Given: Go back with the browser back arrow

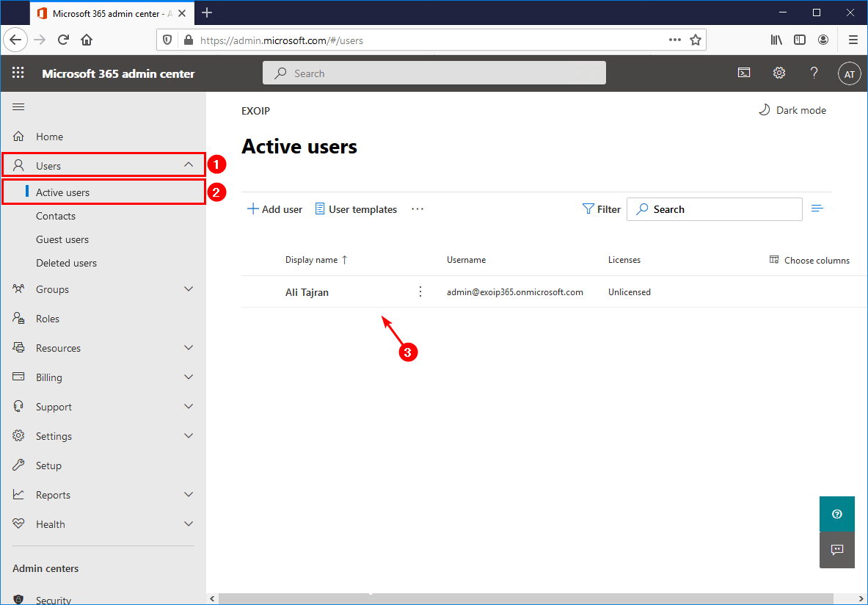Looking at the screenshot, I should pos(15,40).
